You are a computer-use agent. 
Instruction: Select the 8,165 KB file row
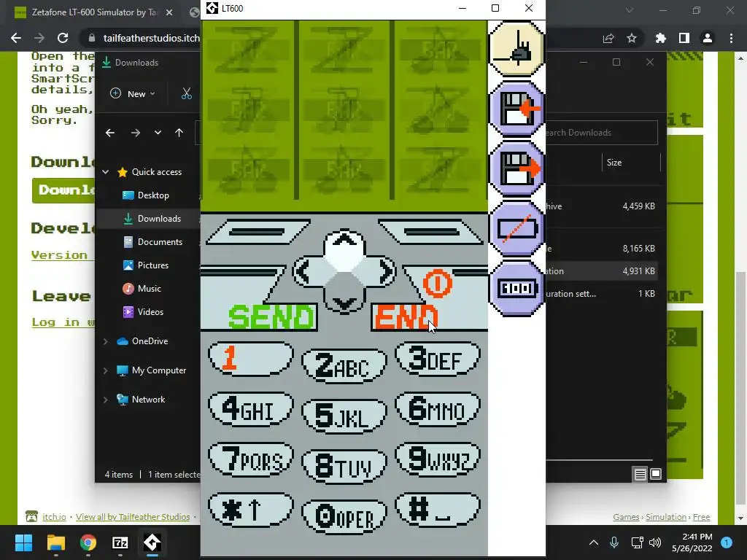click(x=601, y=249)
